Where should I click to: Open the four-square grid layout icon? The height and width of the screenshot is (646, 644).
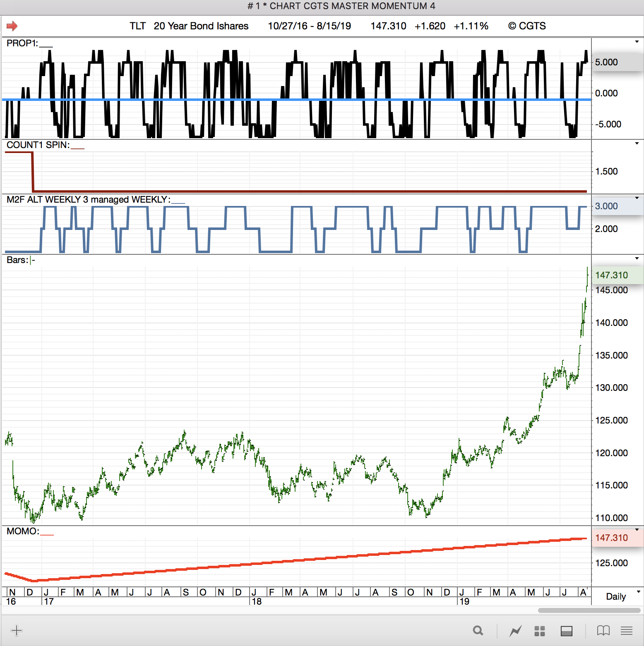tap(540, 631)
